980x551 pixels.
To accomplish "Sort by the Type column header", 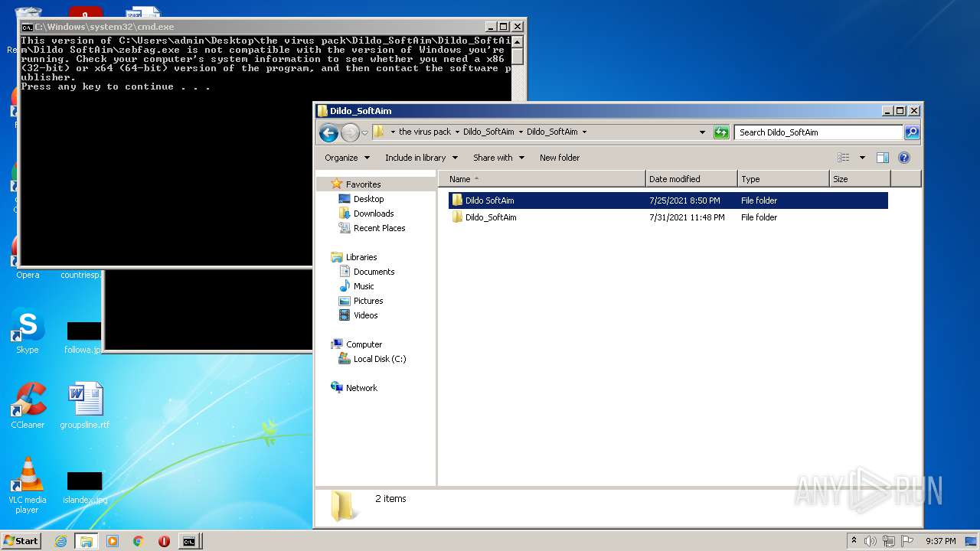I will click(783, 179).
